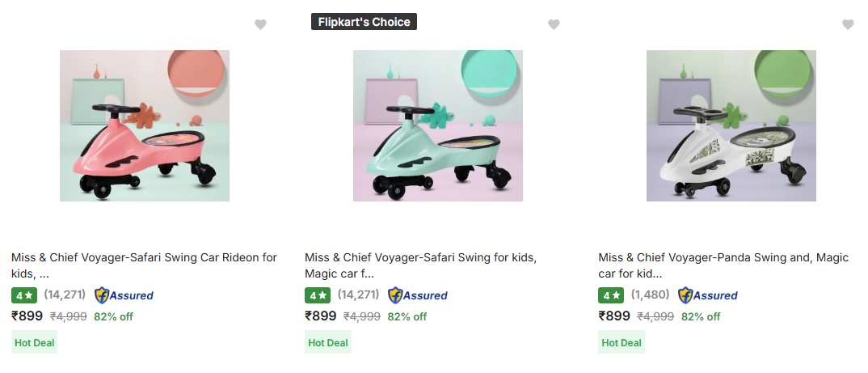Add white Panda swing car to wishlist
This screenshot has height=373, width=868.
[848, 25]
